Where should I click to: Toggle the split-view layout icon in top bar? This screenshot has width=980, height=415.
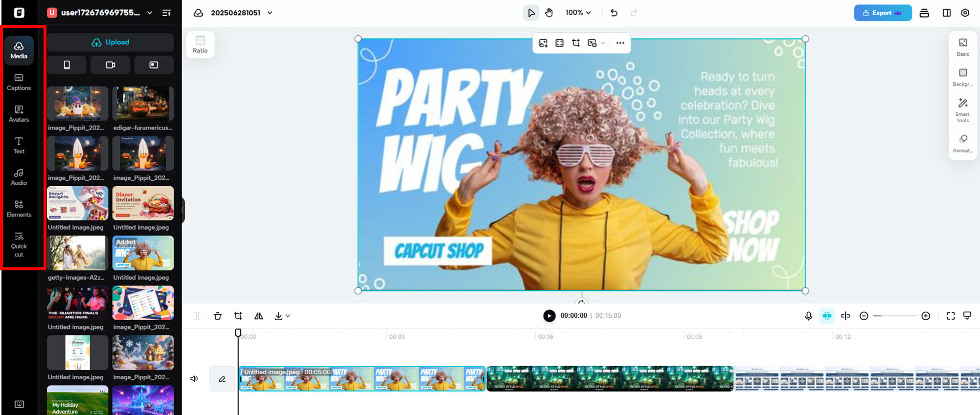(947, 13)
